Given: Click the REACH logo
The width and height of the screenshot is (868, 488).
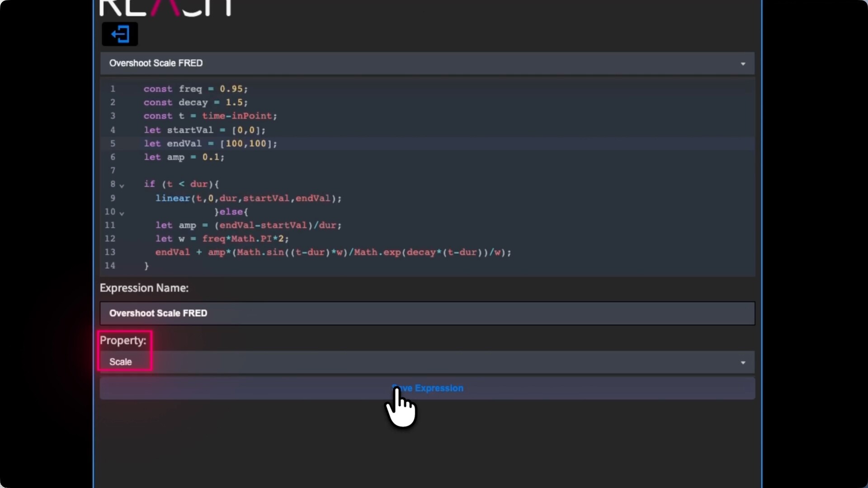Looking at the screenshot, I should (165, 7).
